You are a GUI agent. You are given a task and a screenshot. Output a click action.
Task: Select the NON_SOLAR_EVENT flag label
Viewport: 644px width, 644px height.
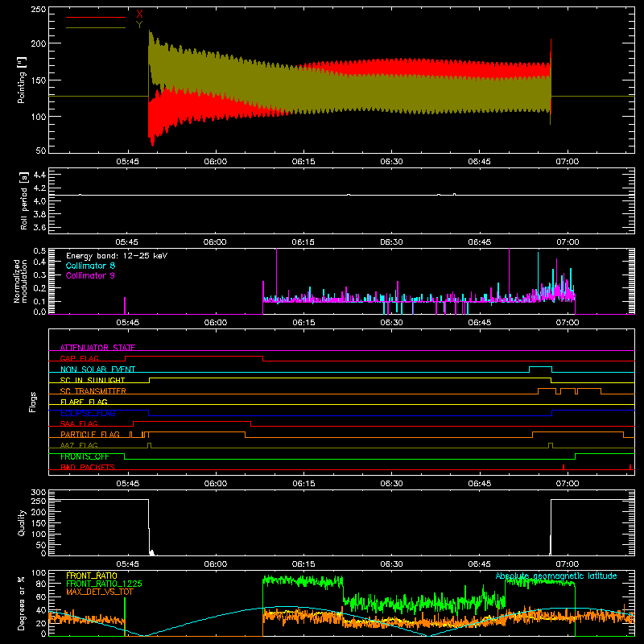pyautogui.click(x=97, y=369)
